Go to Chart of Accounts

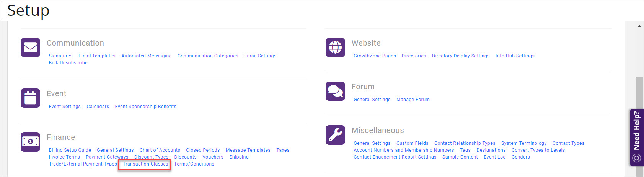160,150
